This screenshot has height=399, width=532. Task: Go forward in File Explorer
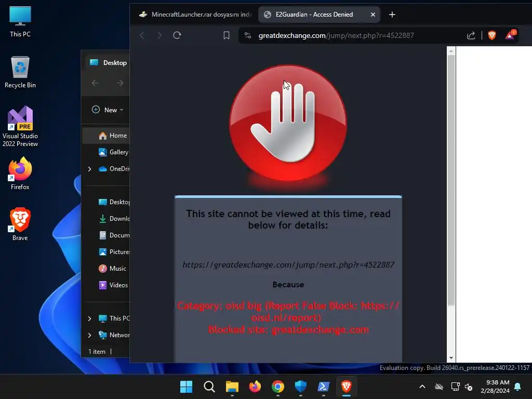(120, 83)
